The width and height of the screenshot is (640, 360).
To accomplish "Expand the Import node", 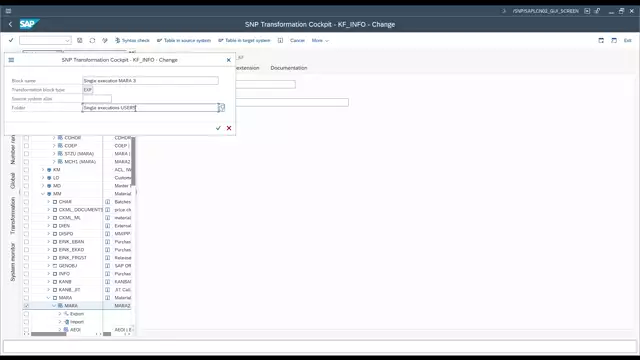I will tap(60, 322).
